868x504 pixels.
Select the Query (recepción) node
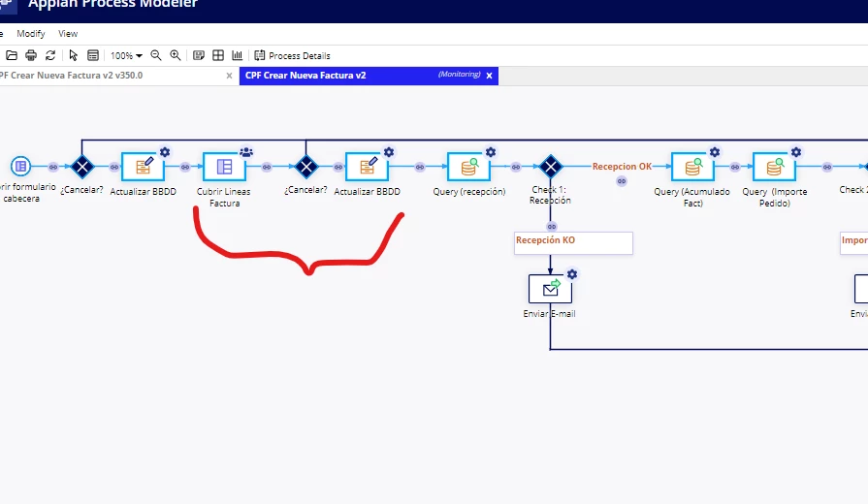point(468,167)
